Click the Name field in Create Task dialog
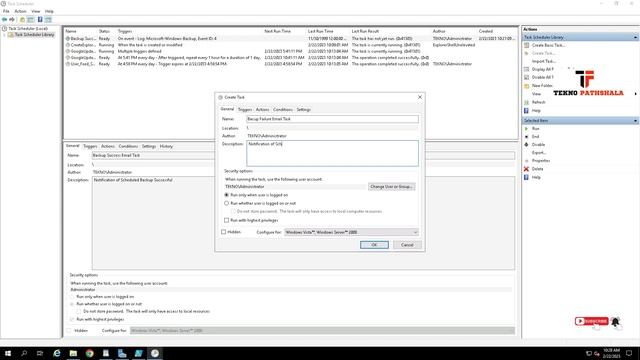This screenshot has width=640, height=360. (332, 119)
